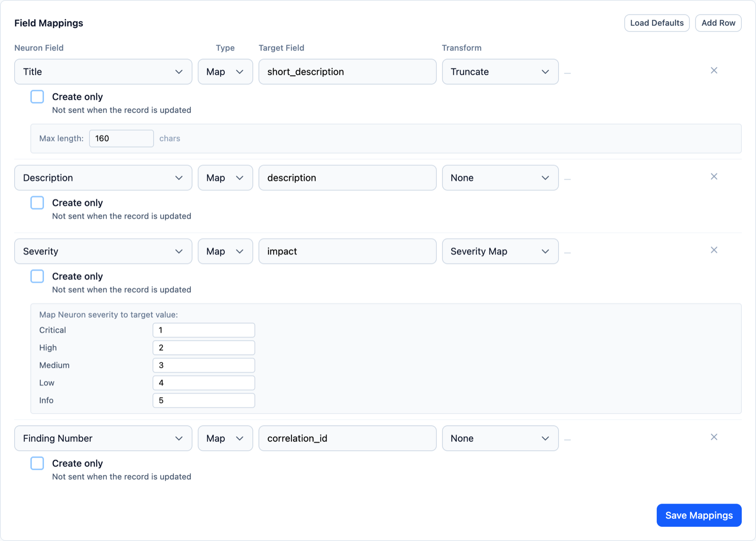Check Create only under Description row
756x541 pixels.
coord(37,202)
